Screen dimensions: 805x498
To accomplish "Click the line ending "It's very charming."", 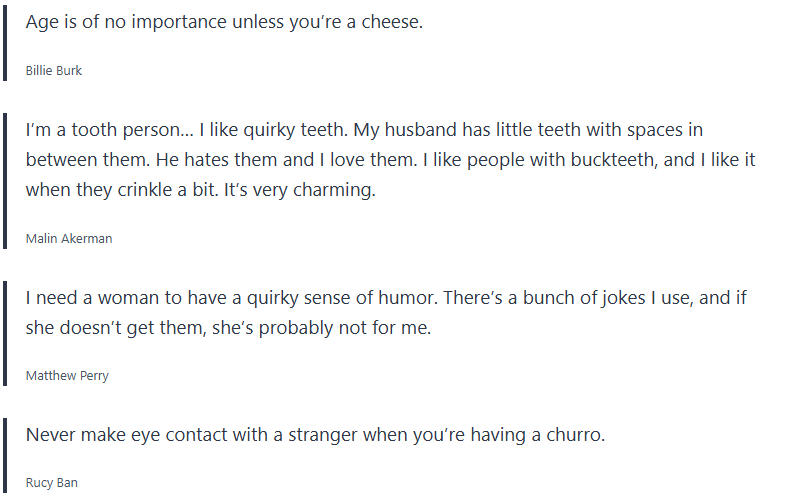I will [200, 190].
